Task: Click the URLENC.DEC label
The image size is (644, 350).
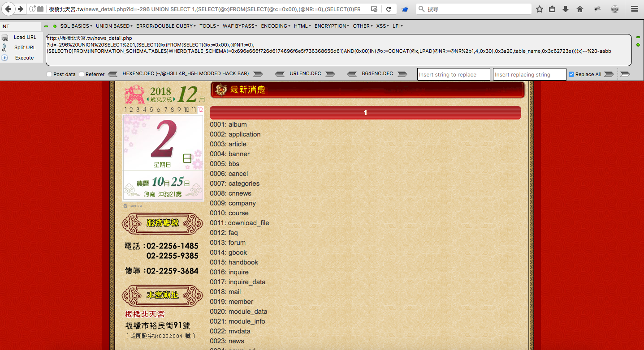Action: pyautogui.click(x=305, y=73)
